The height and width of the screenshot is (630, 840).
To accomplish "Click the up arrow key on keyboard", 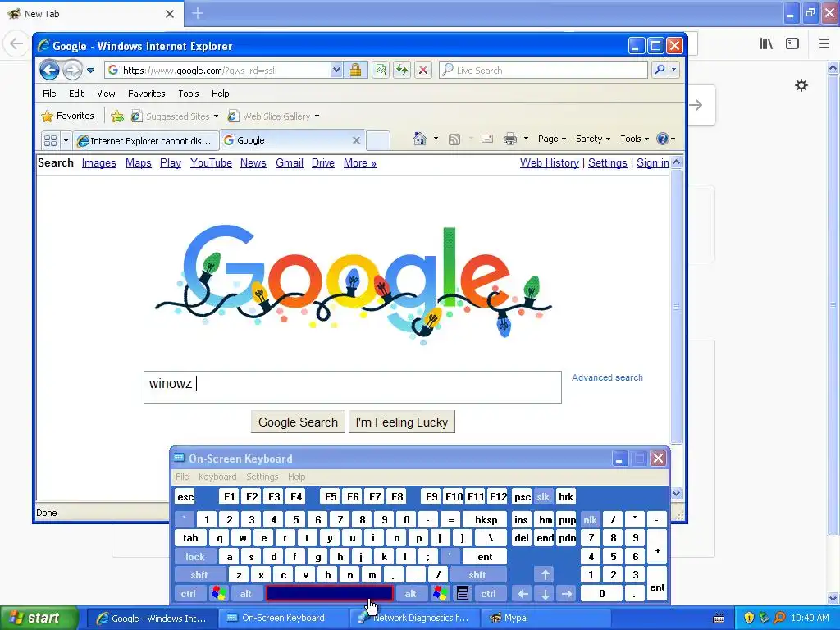I will (545, 575).
